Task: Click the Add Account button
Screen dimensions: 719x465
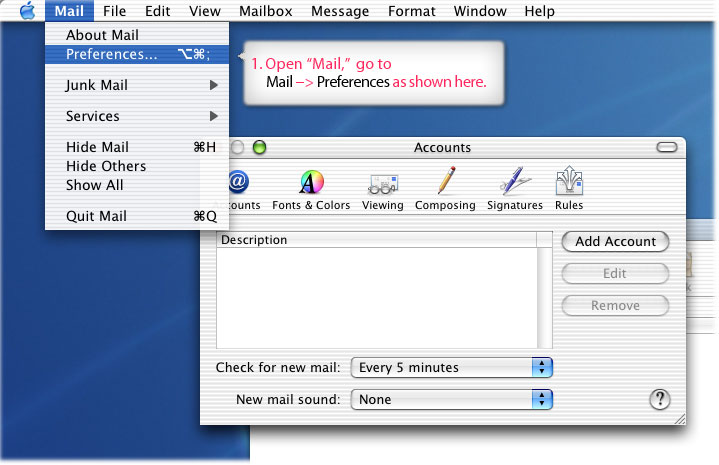Action: [615, 241]
